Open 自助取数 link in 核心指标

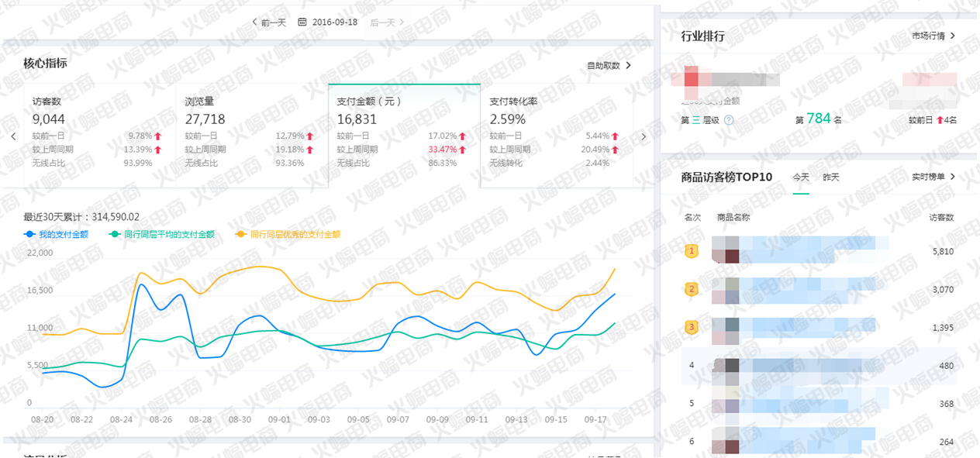[609, 66]
